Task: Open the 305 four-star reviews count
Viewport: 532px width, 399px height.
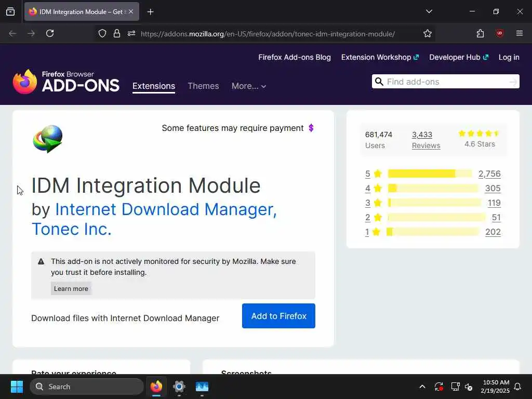Action: click(x=493, y=188)
